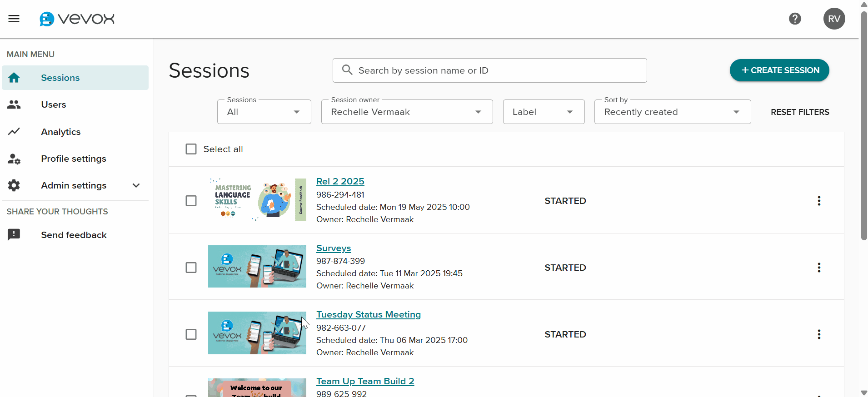Expand the Admin settings chevron
Image resolution: width=868 pixels, height=397 pixels.
[x=136, y=185]
